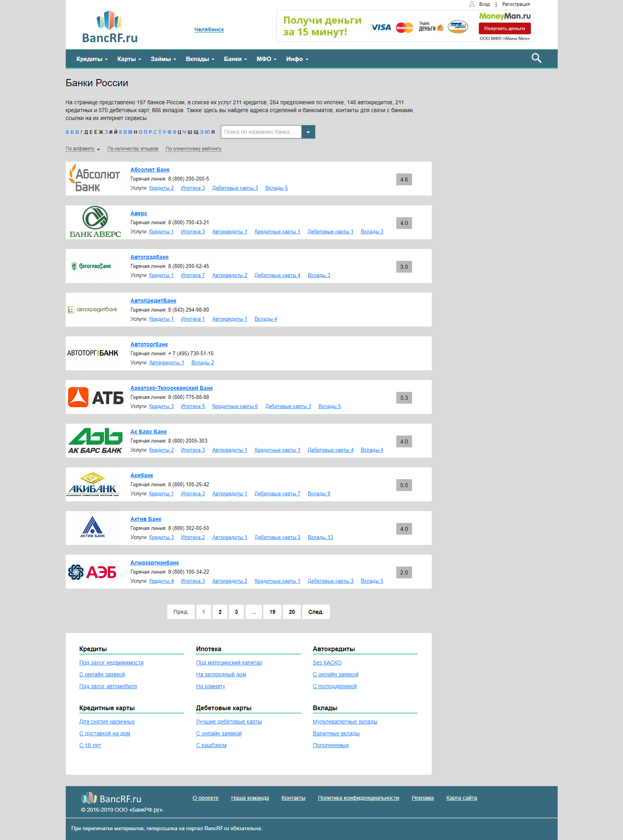Screen dimensions: 623x840
Task: Click the 4.6 rating badge of Абсолют Банк
Action: tap(404, 179)
